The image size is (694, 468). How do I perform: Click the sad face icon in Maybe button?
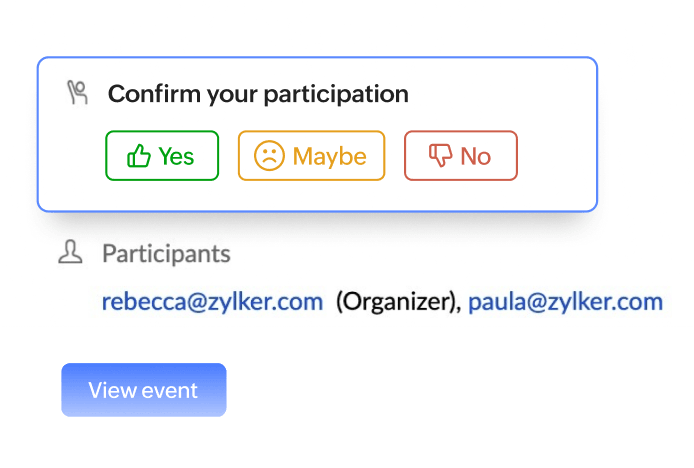coord(269,156)
